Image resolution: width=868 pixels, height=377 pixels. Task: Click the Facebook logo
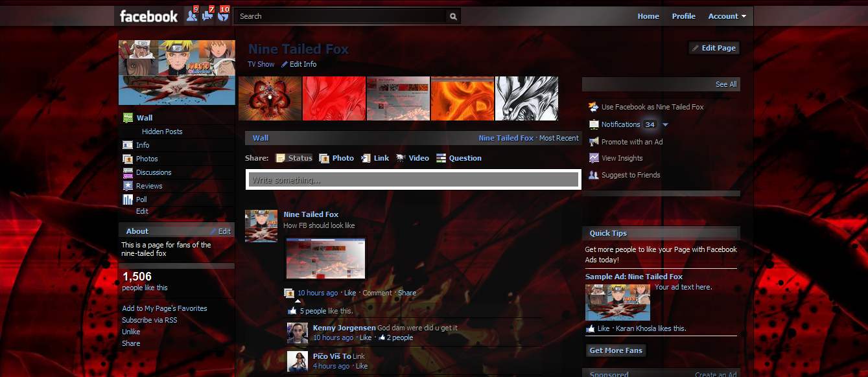tap(148, 16)
